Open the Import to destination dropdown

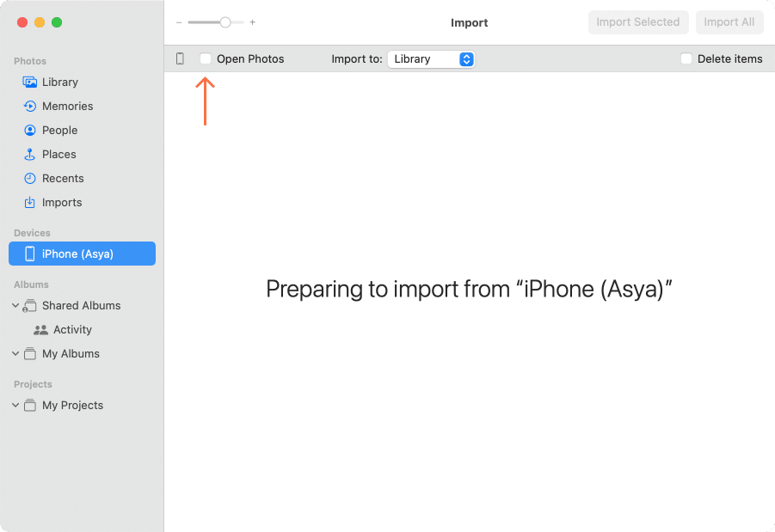pos(430,59)
